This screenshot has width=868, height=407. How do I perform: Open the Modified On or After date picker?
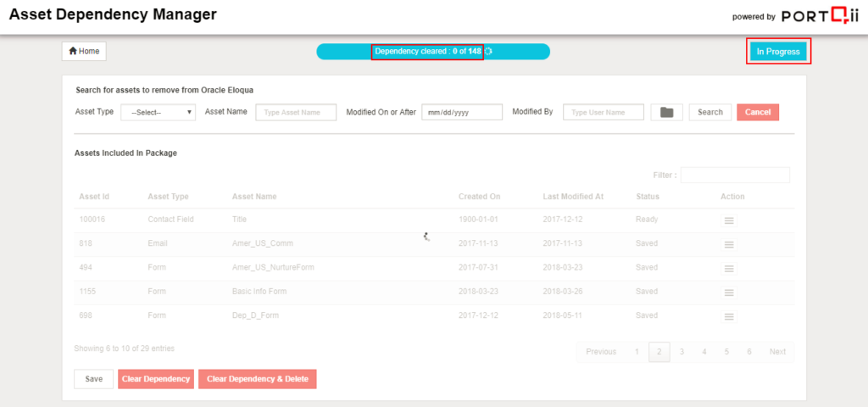point(462,112)
